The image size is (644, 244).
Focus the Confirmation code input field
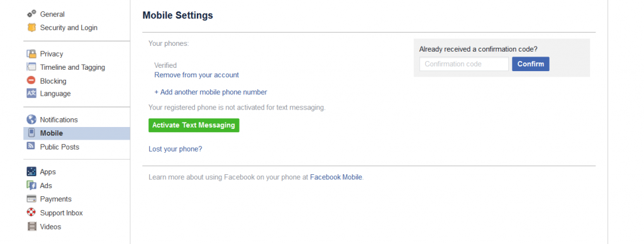tap(464, 64)
